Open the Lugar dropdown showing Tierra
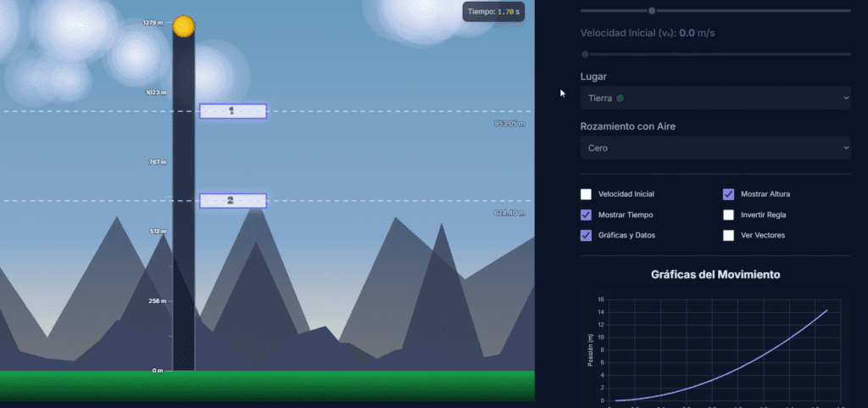 coord(715,98)
